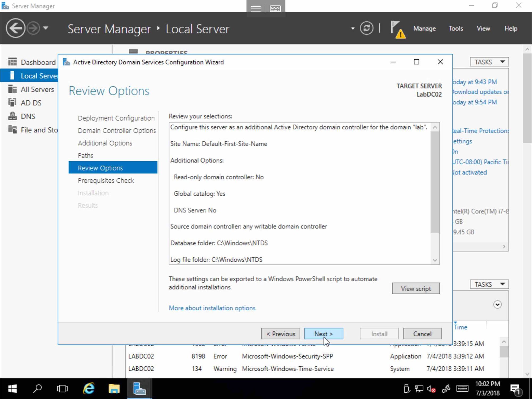
Task: Click the taskbar search icon
Action: click(x=38, y=389)
